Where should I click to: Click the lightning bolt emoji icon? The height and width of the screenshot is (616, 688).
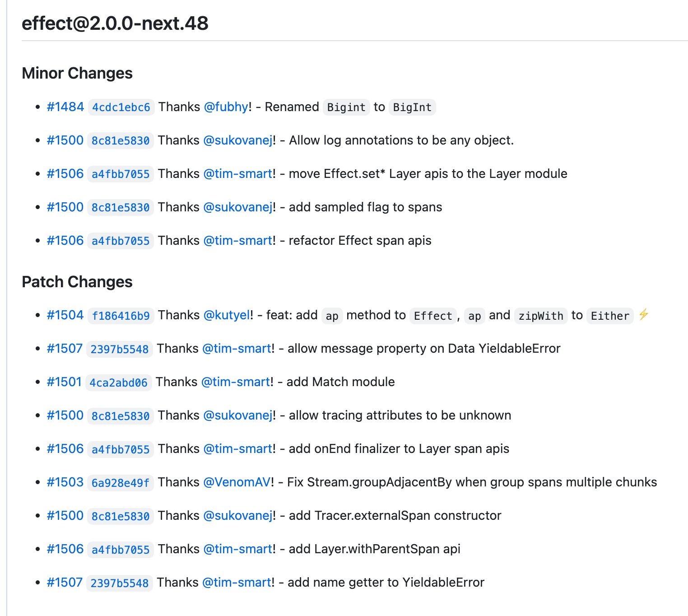(x=643, y=314)
